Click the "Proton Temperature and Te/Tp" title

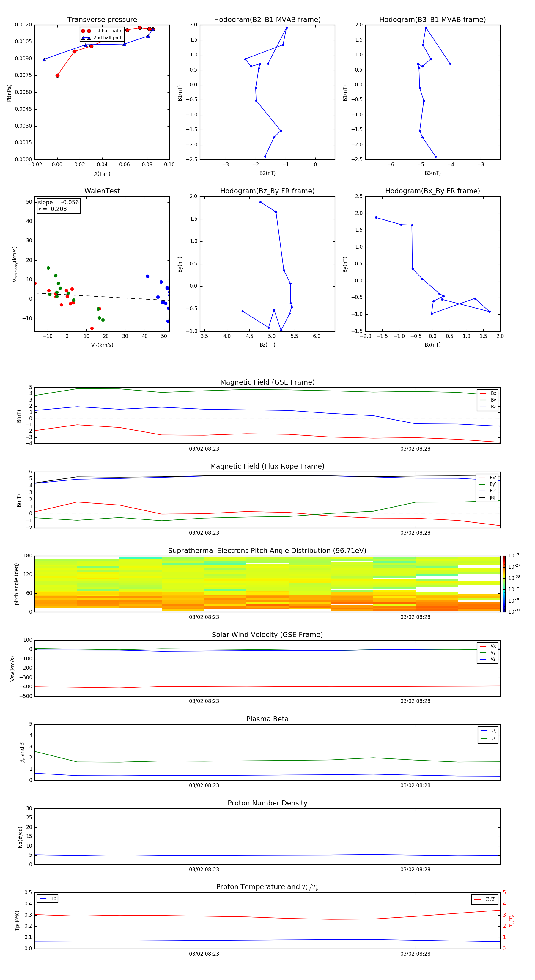click(267, 887)
